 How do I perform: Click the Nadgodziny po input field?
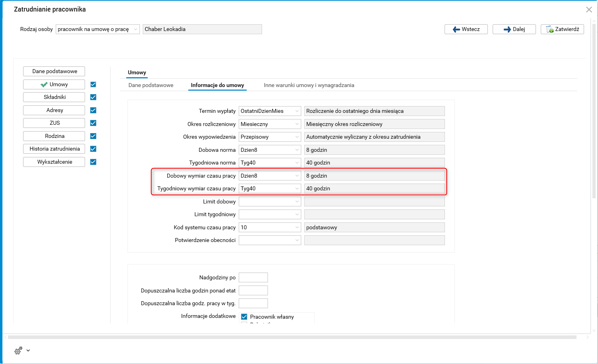tap(253, 277)
